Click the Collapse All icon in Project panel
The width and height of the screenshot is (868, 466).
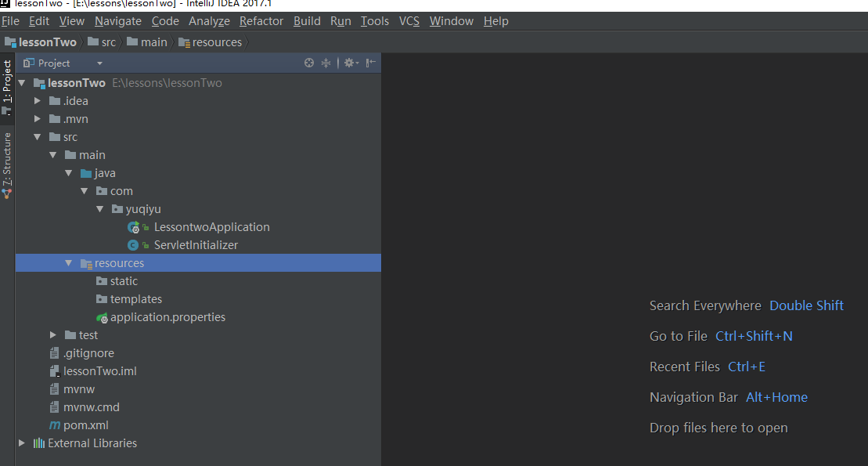[x=326, y=63]
